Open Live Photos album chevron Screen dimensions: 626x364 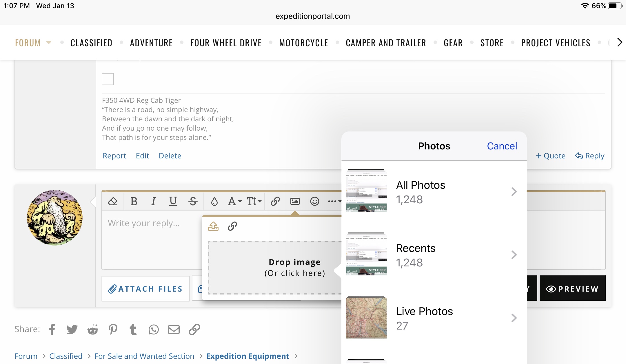click(x=514, y=318)
